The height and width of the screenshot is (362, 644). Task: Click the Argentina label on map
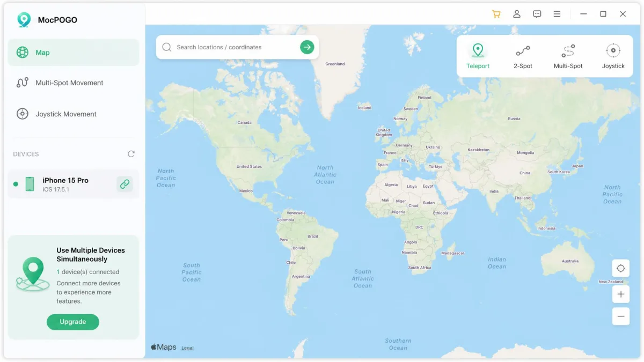tap(301, 276)
